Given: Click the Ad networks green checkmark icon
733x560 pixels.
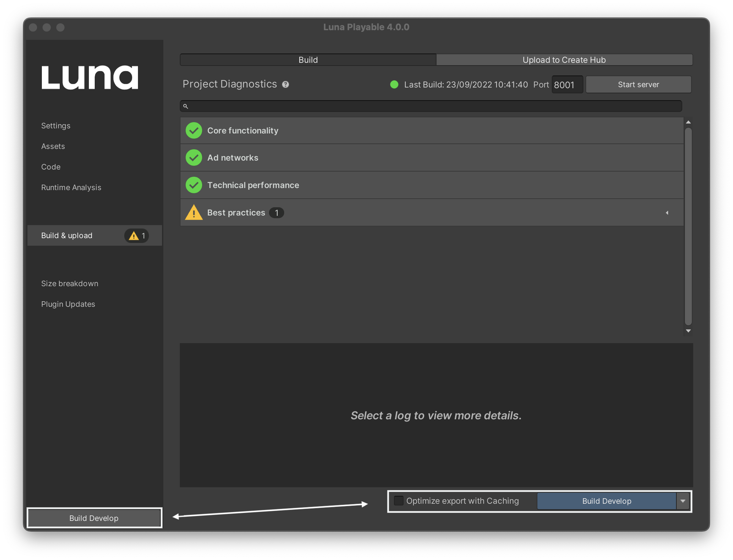Looking at the screenshot, I should pyautogui.click(x=194, y=157).
